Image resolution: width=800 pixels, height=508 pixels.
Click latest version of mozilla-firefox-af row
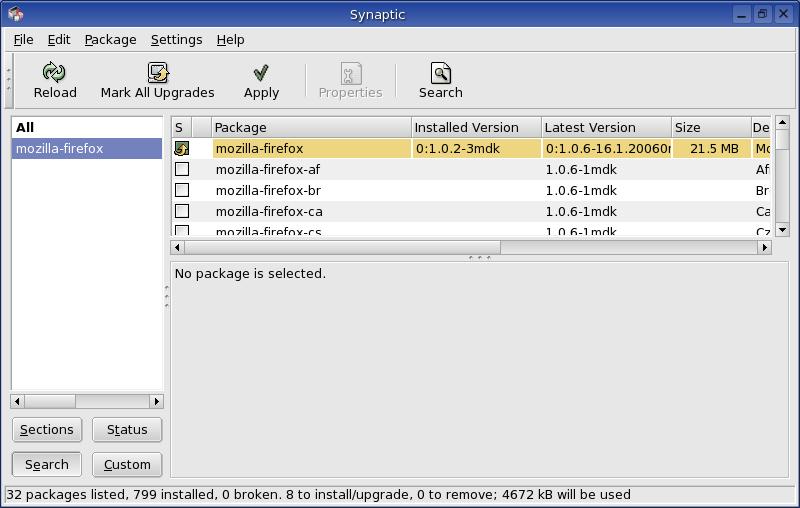[581, 169]
